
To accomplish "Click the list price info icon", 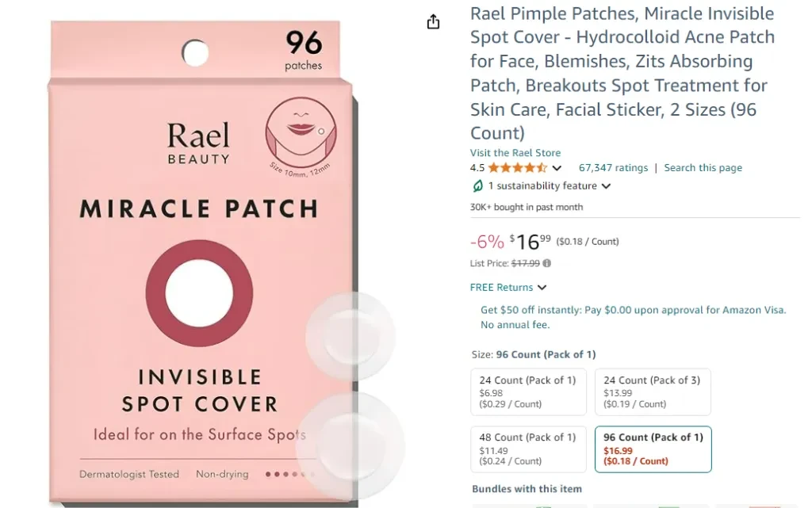I will [x=547, y=263].
